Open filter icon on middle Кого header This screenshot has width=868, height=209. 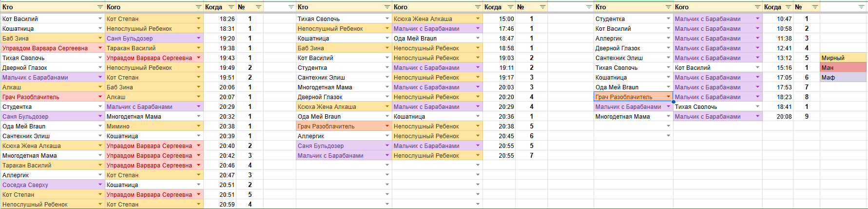coord(478,7)
